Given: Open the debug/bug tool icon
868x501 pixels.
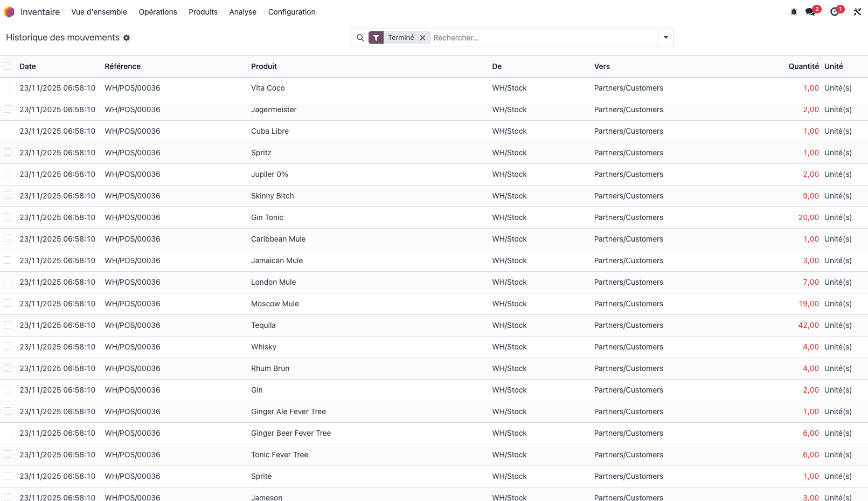Looking at the screenshot, I should tap(793, 11).
